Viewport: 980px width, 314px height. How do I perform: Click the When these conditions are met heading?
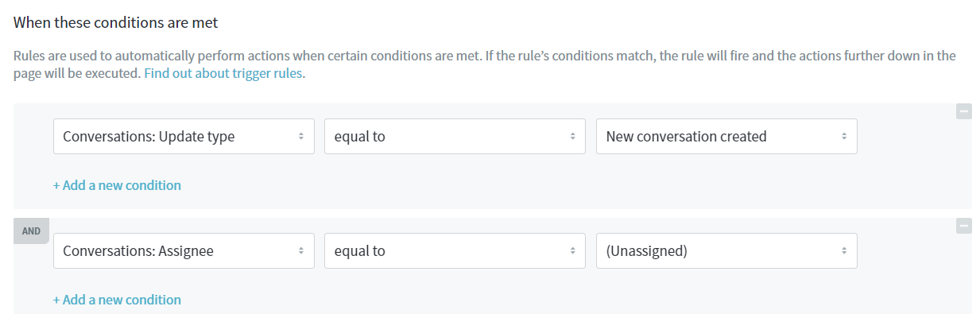coord(116,22)
